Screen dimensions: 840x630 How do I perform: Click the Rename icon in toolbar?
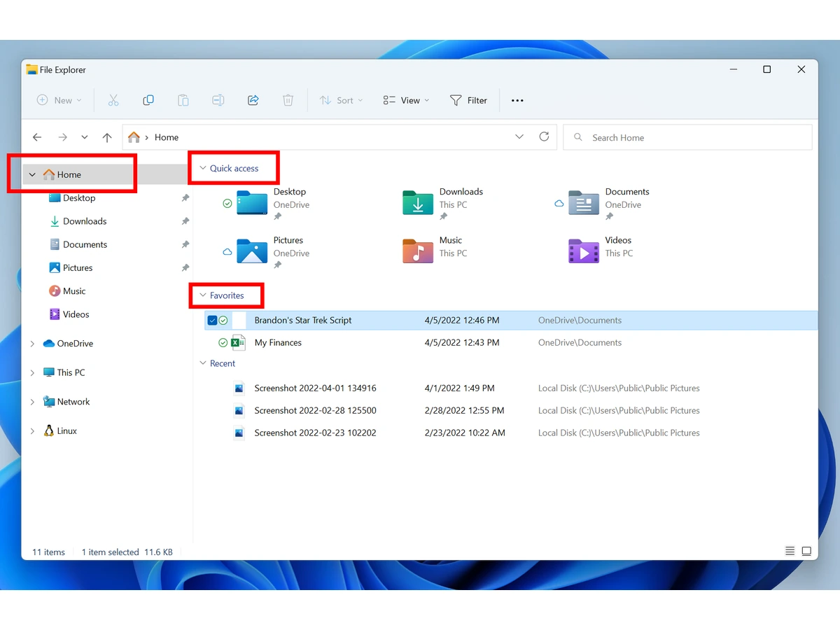pyautogui.click(x=218, y=100)
